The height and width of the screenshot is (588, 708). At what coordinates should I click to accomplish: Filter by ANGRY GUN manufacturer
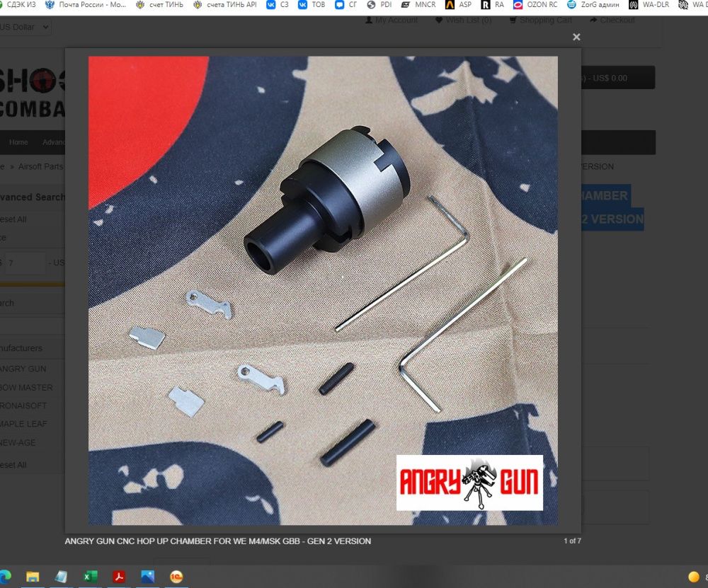(x=23, y=369)
